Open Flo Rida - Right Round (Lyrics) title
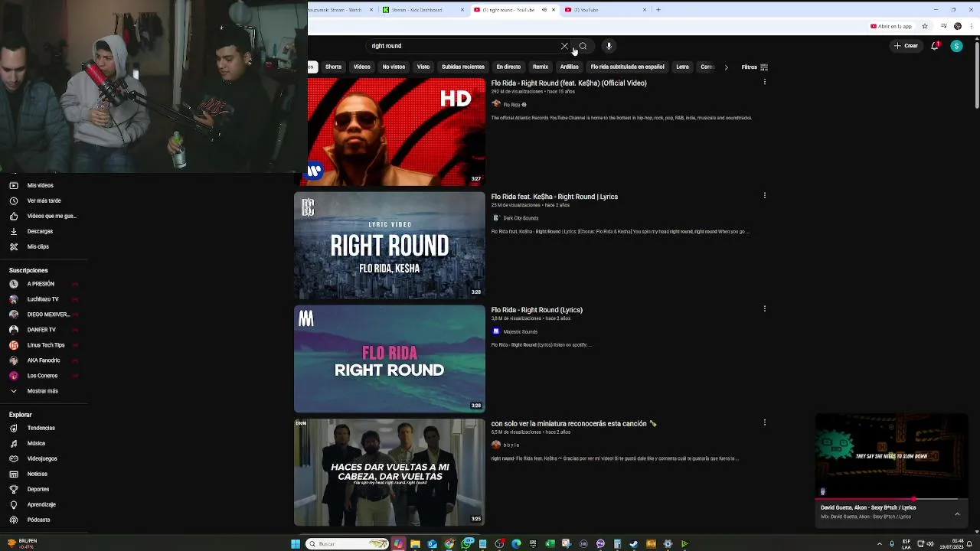The image size is (980, 551). click(x=537, y=310)
